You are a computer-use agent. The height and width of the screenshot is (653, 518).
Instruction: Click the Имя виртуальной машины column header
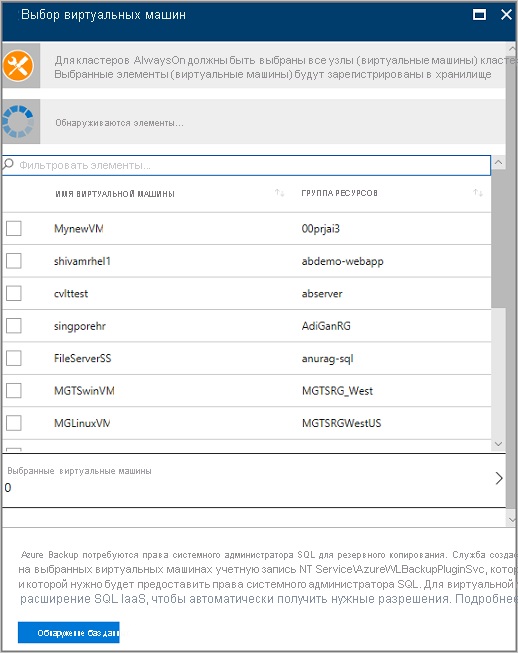[x=115, y=194]
